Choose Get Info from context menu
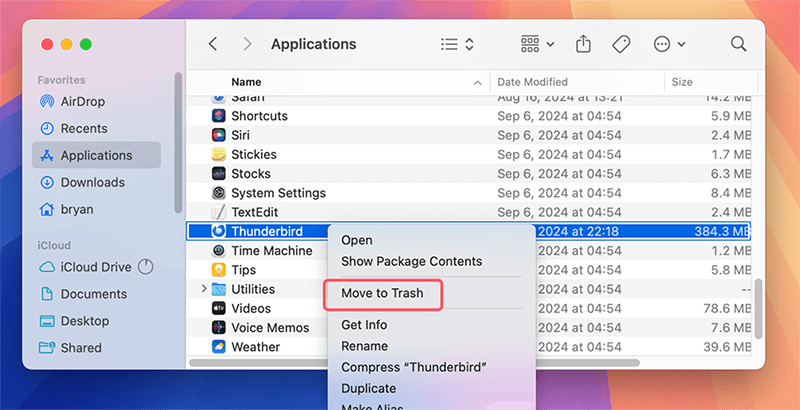 click(x=364, y=325)
